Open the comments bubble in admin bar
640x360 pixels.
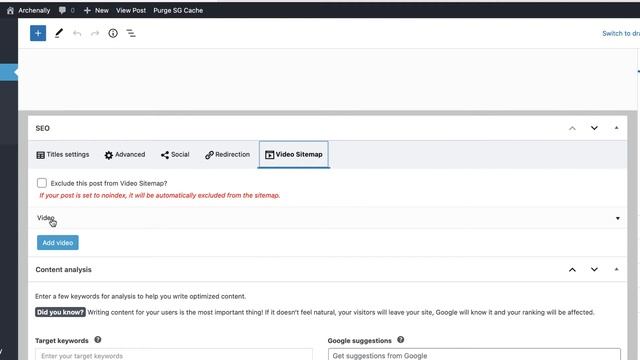coord(62,10)
